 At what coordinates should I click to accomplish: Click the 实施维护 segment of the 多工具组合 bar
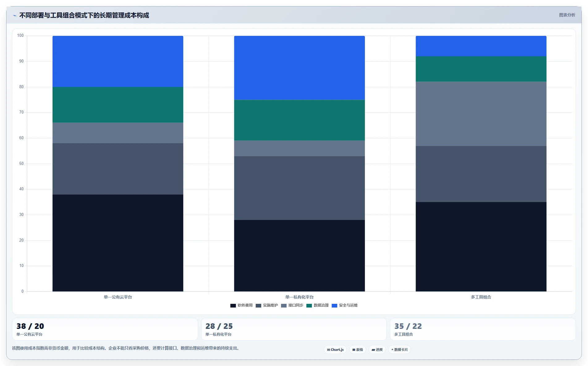coord(481,174)
